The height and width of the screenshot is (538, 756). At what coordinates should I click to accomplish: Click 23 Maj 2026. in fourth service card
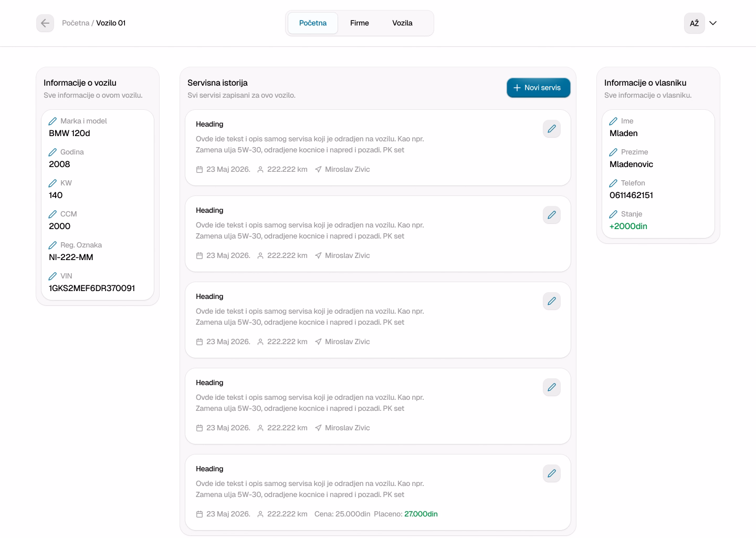click(228, 428)
